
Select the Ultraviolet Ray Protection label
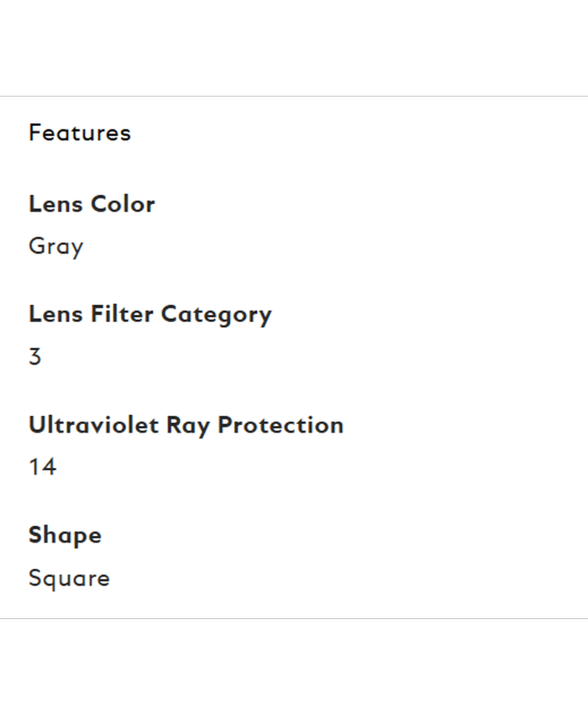(186, 425)
